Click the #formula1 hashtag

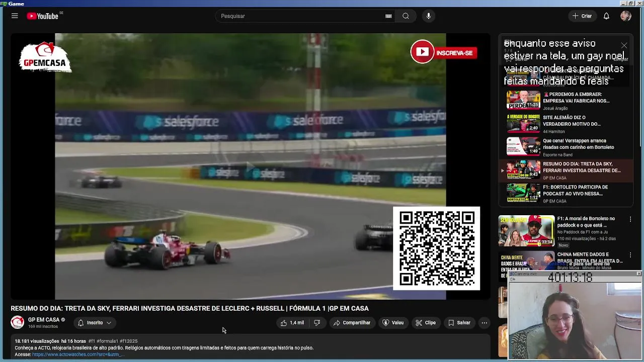click(x=108, y=341)
